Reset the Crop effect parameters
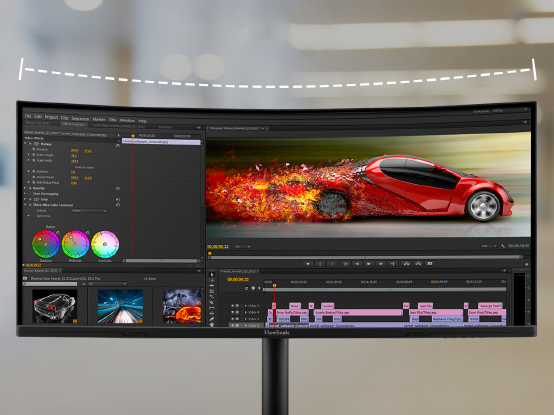Image resolution: width=554 pixels, height=415 pixels. (x=118, y=200)
